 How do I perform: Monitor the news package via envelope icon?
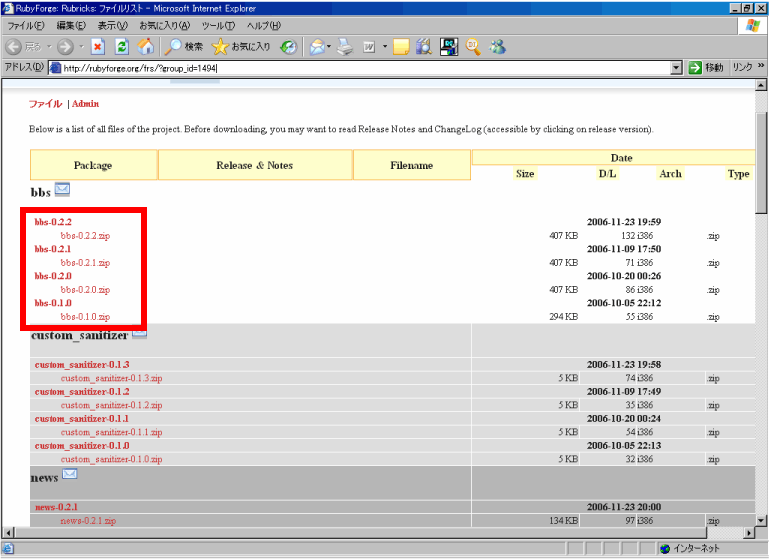[70, 474]
